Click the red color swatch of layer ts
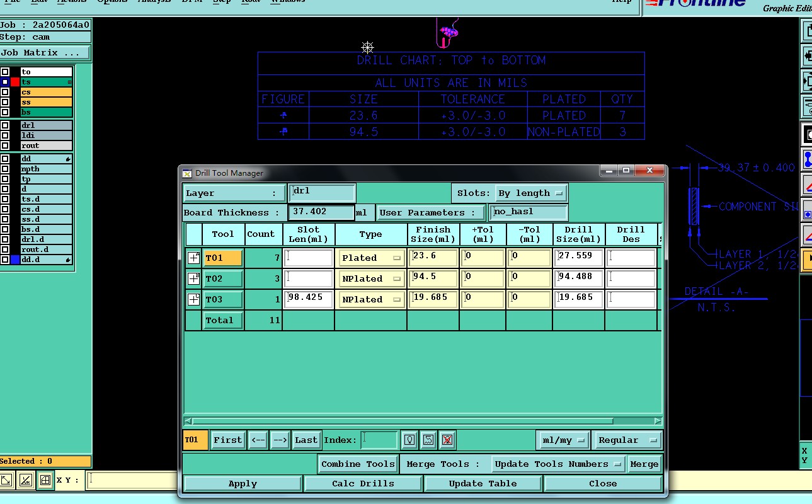The image size is (812, 504). point(15,82)
